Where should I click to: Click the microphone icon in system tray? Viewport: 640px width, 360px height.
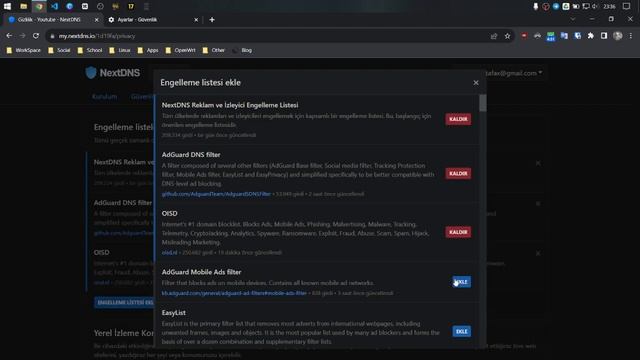536,6
